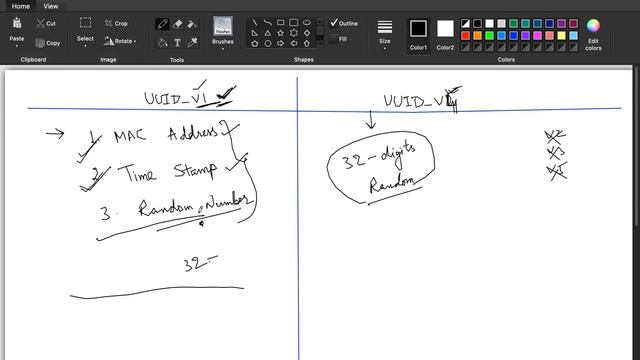Expand the Brushes dropdown arrow
This screenshot has width=640, height=360.
pos(223,49)
